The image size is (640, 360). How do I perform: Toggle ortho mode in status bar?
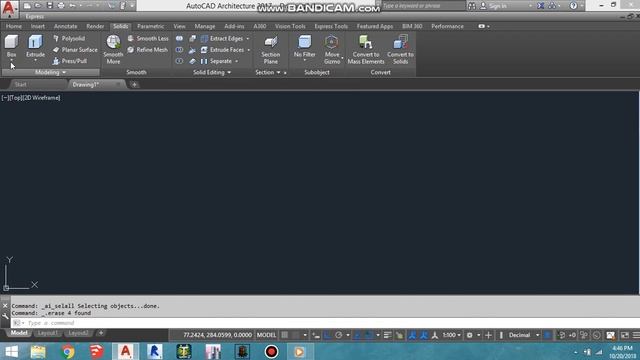tap(327, 335)
